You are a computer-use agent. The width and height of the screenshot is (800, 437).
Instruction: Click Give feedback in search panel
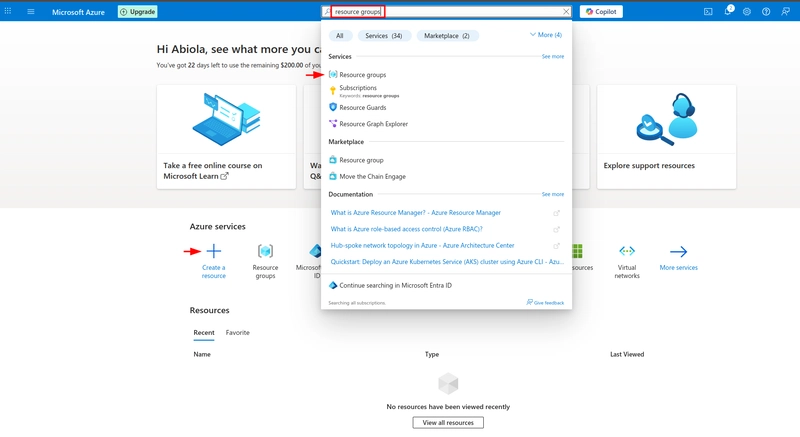point(545,302)
